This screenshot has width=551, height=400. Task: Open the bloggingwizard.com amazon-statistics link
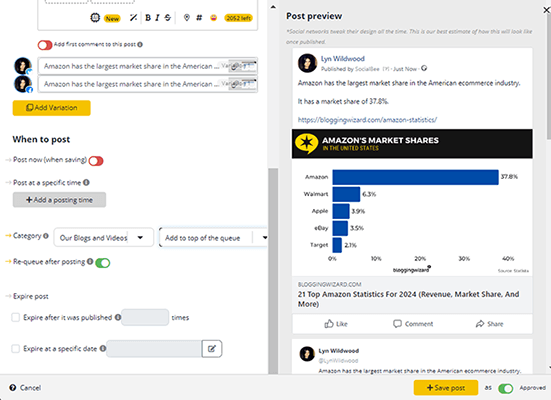tap(367, 120)
